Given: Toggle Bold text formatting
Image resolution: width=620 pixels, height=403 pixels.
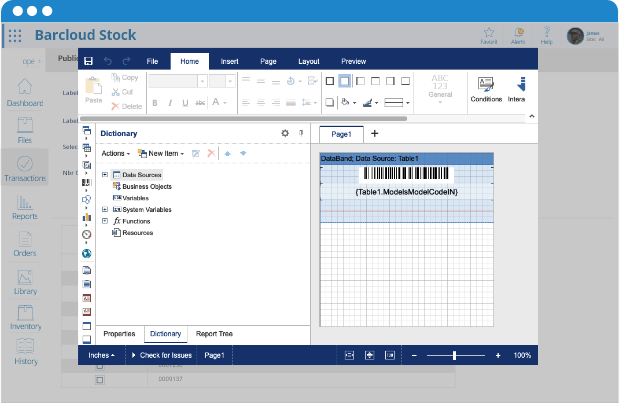Looking at the screenshot, I should point(155,103).
